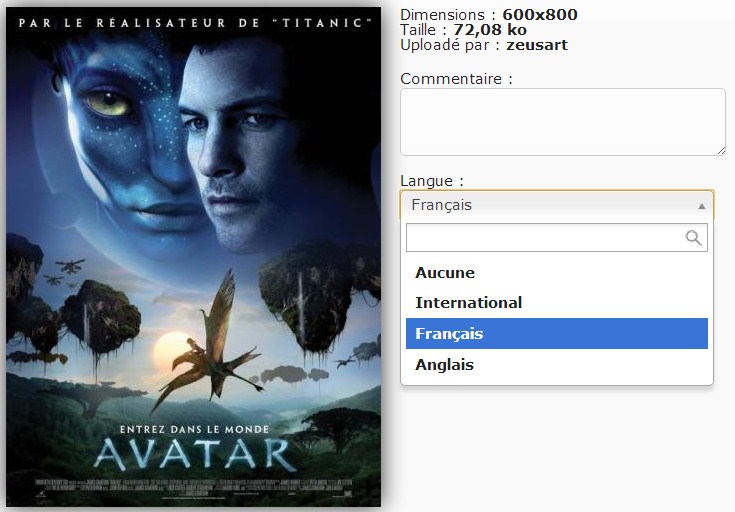Click the AVATAR title on the poster
This screenshot has width=735, height=512.
point(195,454)
